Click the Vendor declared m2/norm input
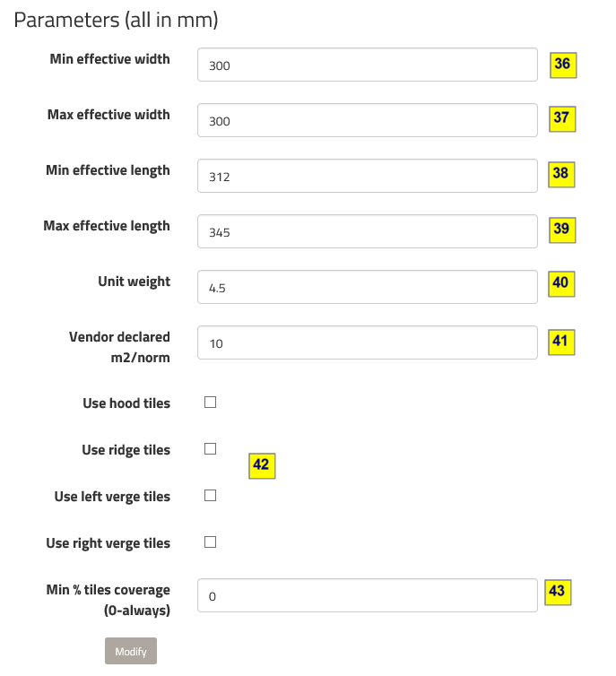616x676 pixels. (x=367, y=343)
